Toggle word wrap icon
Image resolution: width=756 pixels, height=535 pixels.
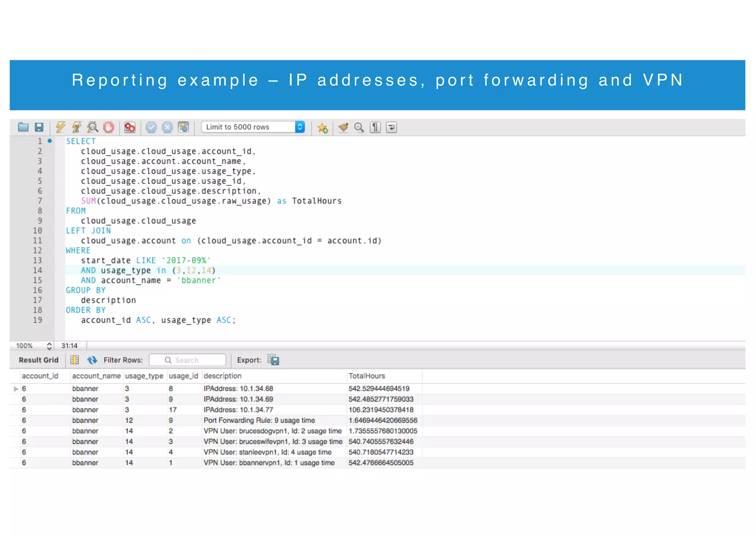(x=391, y=127)
